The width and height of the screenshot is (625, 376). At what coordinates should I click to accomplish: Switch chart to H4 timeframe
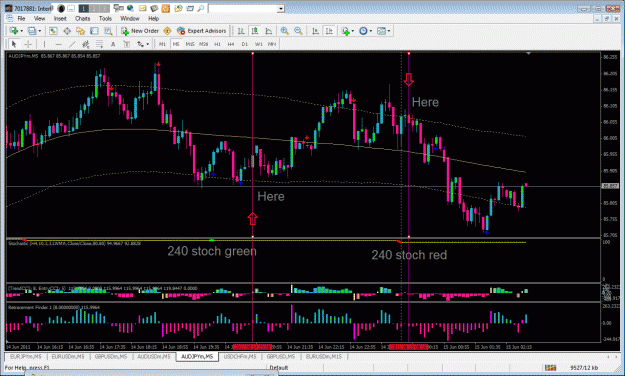[231, 44]
